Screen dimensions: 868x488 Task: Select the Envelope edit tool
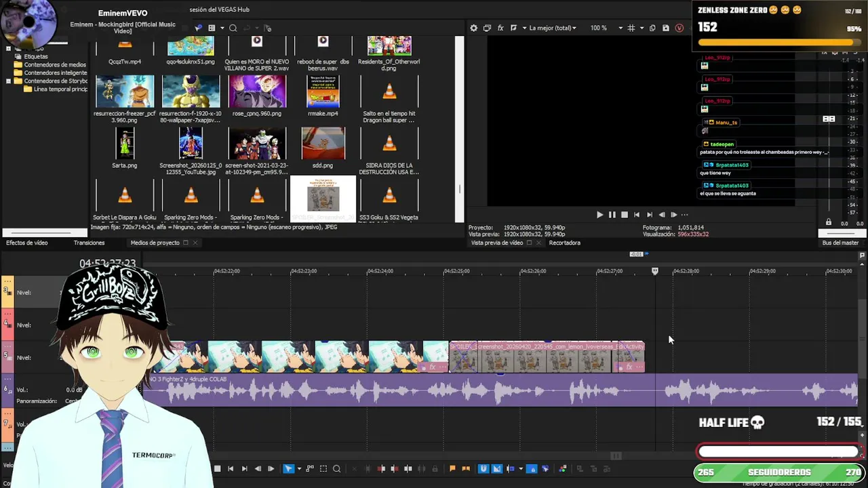[x=310, y=468]
